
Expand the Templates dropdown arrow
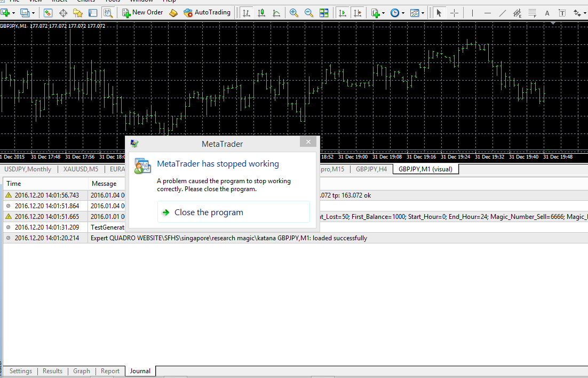pyautogui.click(x=423, y=13)
